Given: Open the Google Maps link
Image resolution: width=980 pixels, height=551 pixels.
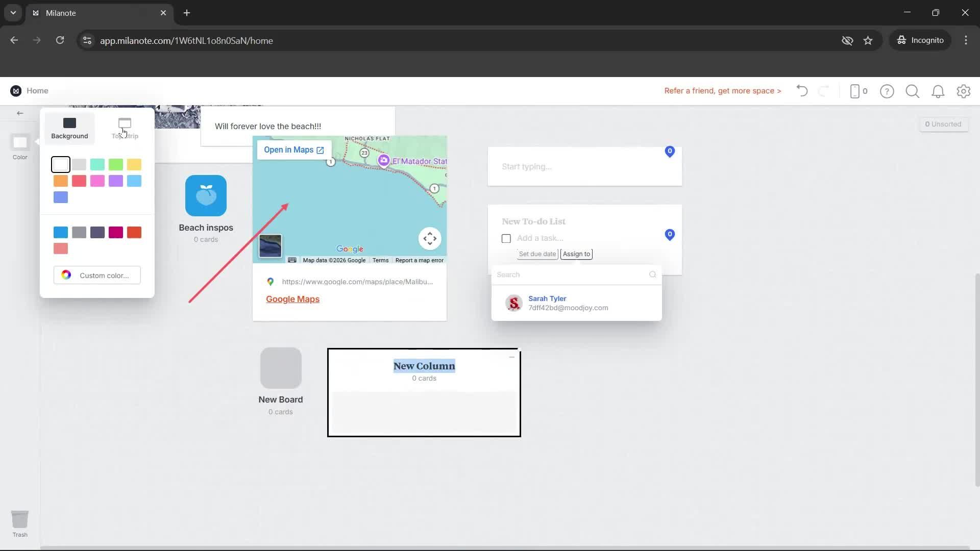Looking at the screenshot, I should click(292, 299).
